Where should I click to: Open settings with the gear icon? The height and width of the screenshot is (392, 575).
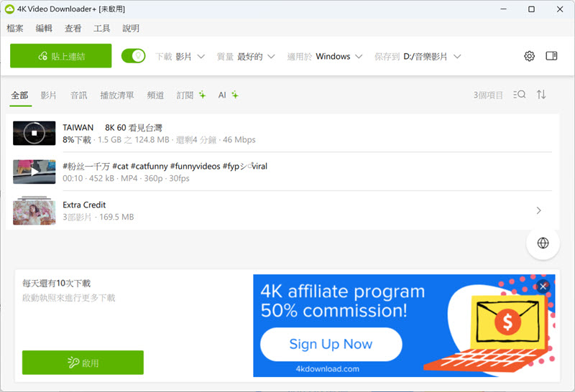pos(529,56)
